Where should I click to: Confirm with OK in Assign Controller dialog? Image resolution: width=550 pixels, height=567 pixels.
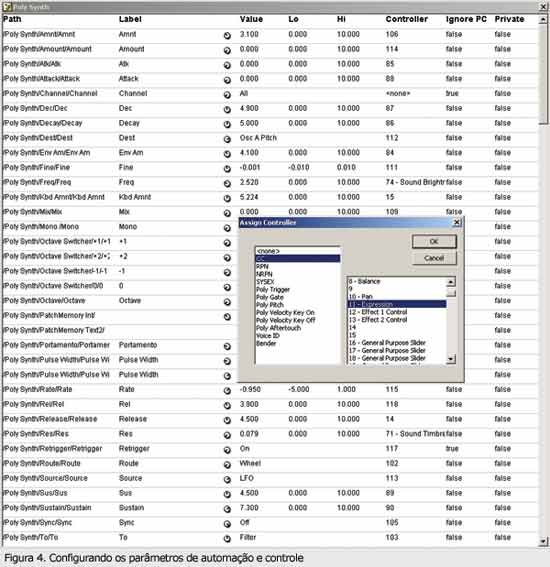(x=434, y=242)
